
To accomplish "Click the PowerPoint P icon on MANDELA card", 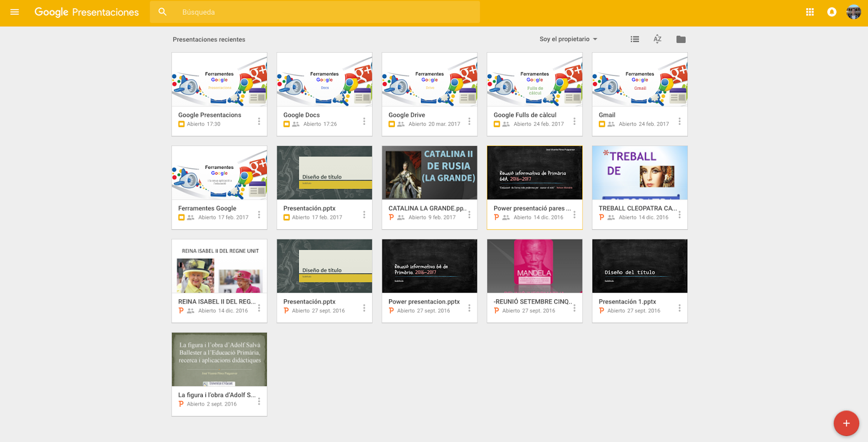I will pyautogui.click(x=496, y=311).
